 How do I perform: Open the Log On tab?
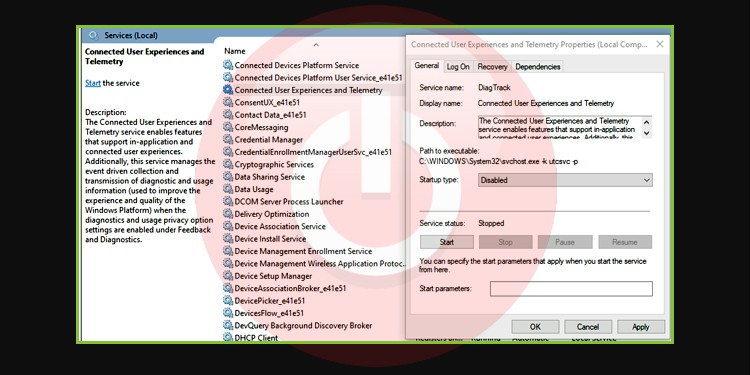[458, 67]
